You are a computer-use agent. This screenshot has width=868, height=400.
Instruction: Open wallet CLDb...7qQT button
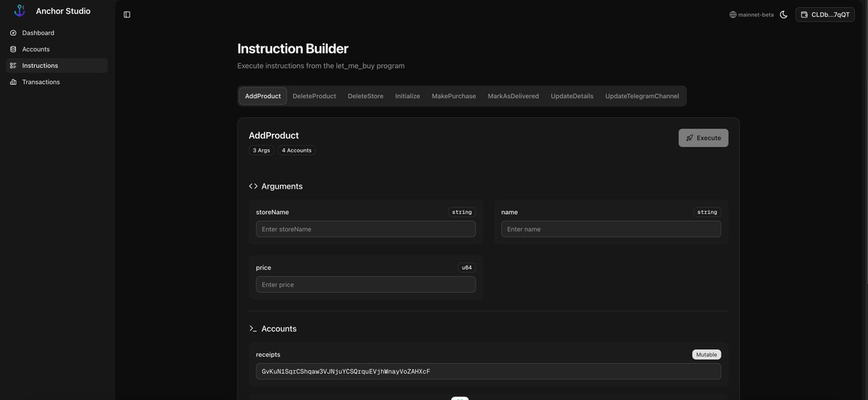pyautogui.click(x=825, y=14)
